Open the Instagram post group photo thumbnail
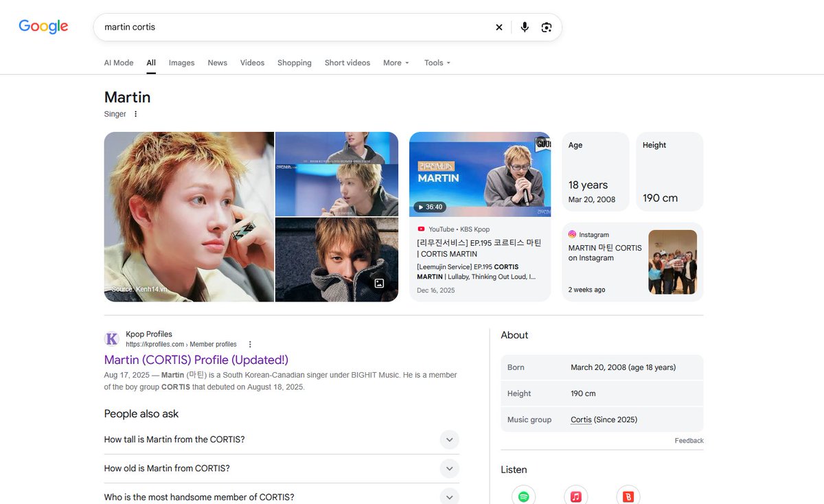 click(x=673, y=262)
